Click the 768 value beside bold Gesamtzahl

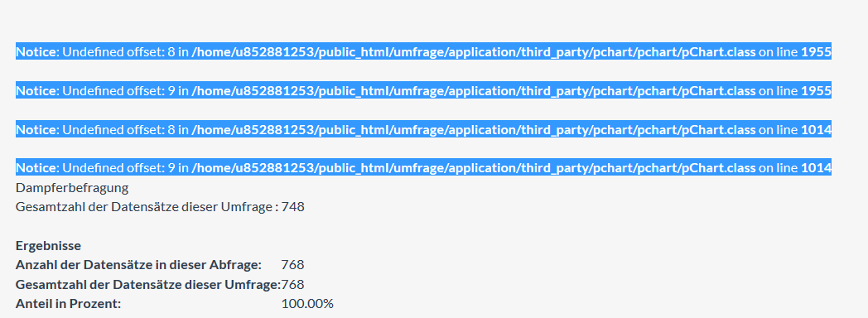[x=293, y=284]
